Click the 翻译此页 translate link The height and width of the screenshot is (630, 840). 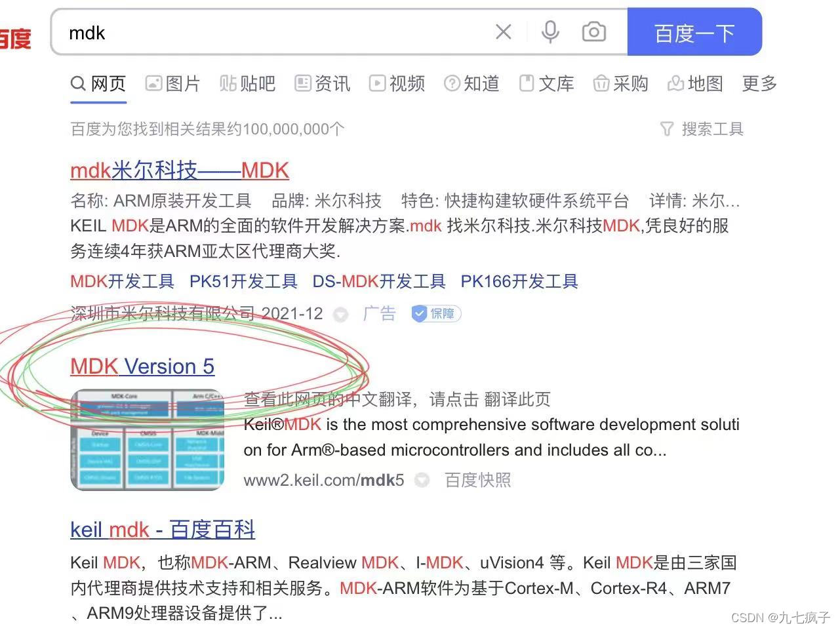(517, 399)
